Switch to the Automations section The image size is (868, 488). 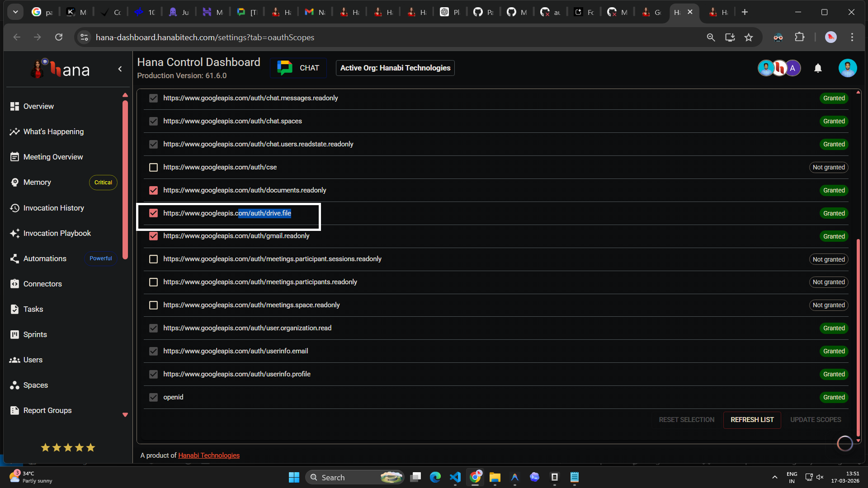(x=44, y=258)
